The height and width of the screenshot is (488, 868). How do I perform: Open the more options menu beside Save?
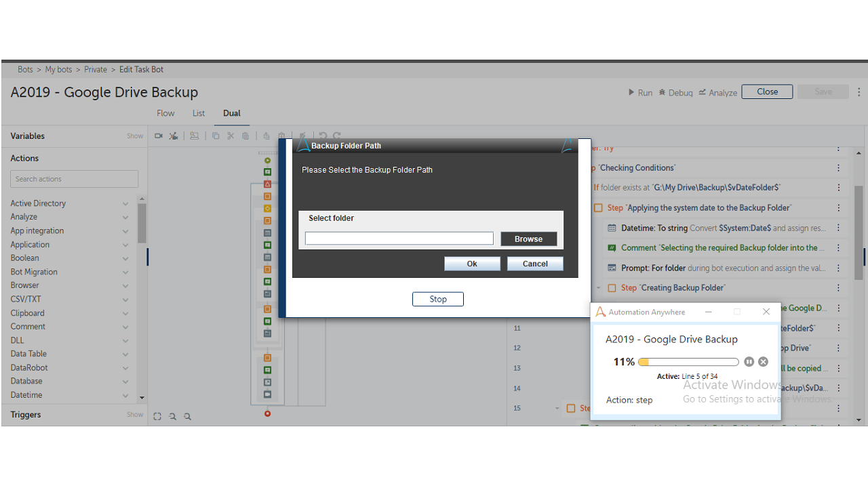[x=859, y=91]
